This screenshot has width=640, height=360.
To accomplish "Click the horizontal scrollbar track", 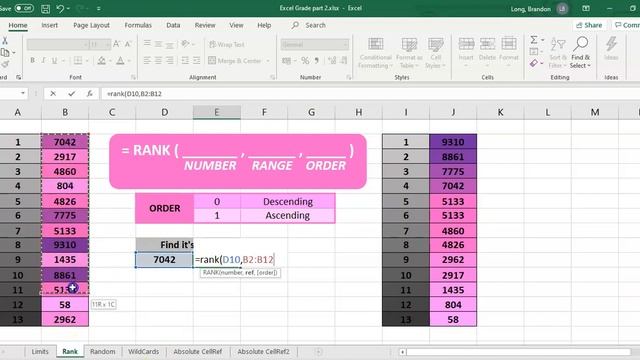I will (x=518, y=351).
